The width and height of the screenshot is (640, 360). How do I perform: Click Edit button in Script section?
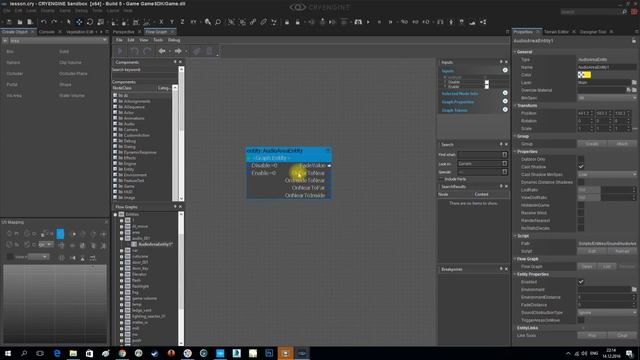pos(592,251)
